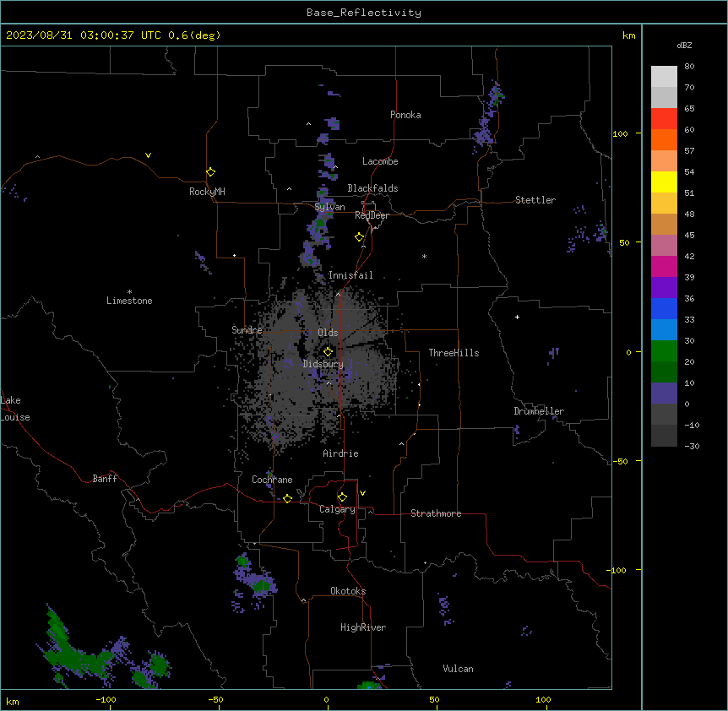The image size is (728, 711).
Task: Click the Sundre city label
Action: [x=247, y=330]
